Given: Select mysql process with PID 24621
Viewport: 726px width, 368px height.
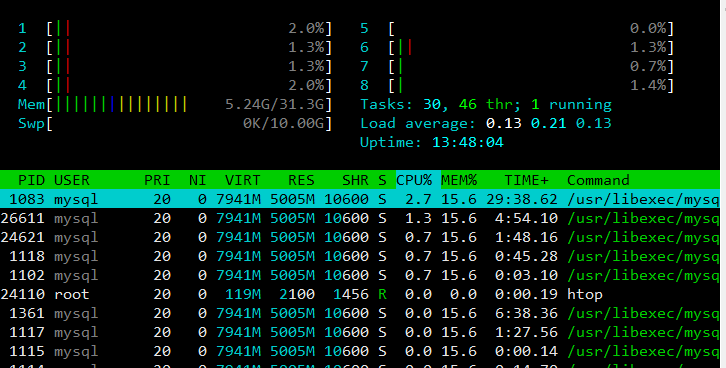Looking at the screenshot, I should [360, 237].
